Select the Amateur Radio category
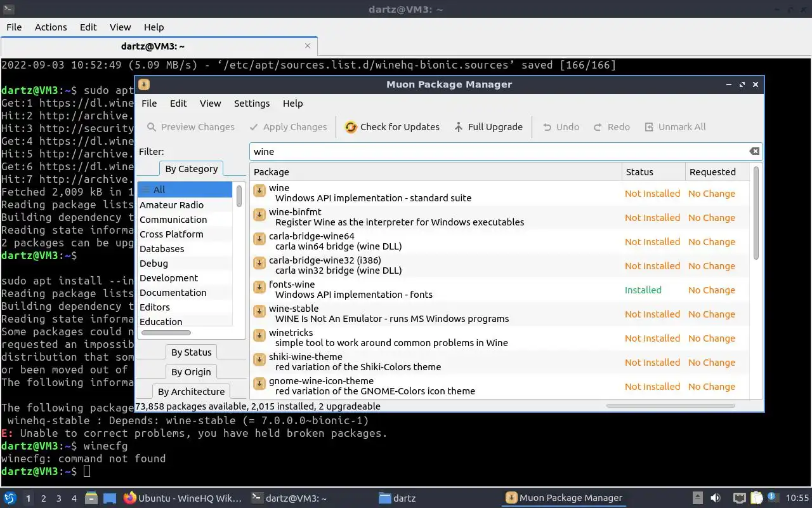Image resolution: width=812 pixels, height=508 pixels. click(x=186, y=205)
